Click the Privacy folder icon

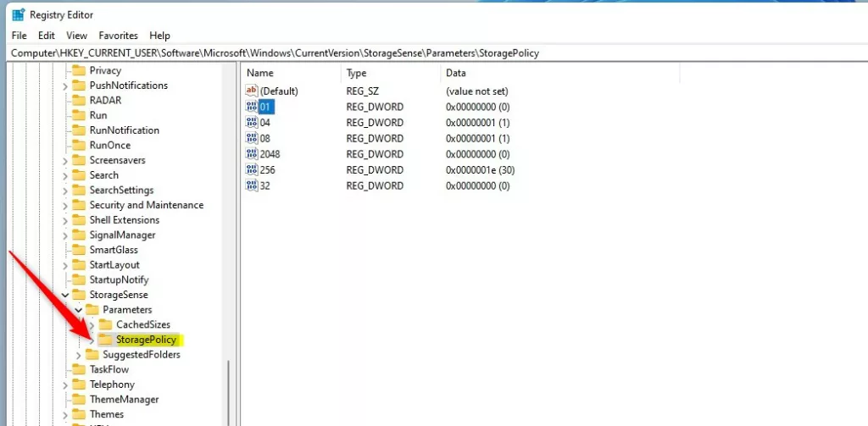click(x=79, y=70)
